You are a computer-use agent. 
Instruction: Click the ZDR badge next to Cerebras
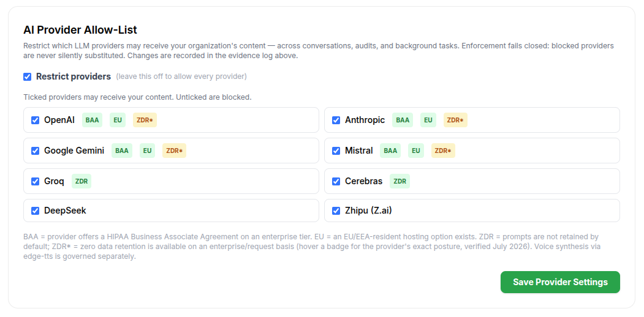tap(400, 181)
